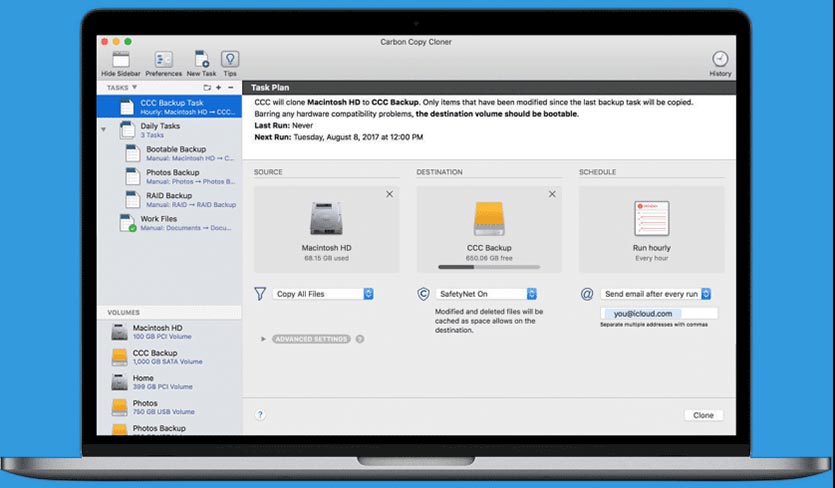Expand the Advanced Settings disclosure triangle

pyautogui.click(x=264, y=339)
